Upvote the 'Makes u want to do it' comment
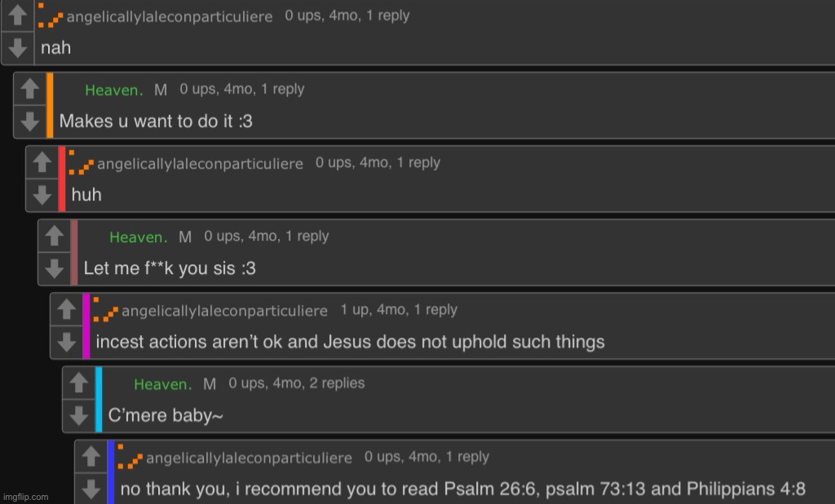Viewport: 835px width, 504px height. pos(30,88)
